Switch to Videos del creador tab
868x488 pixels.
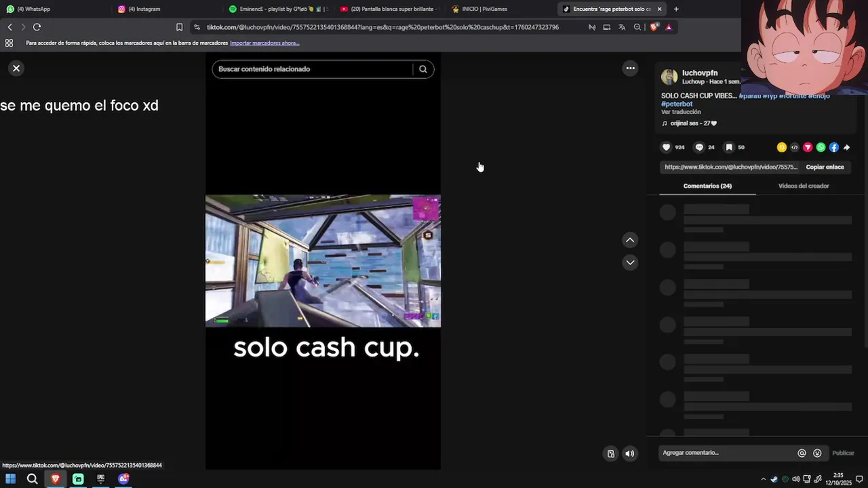[804, 186]
